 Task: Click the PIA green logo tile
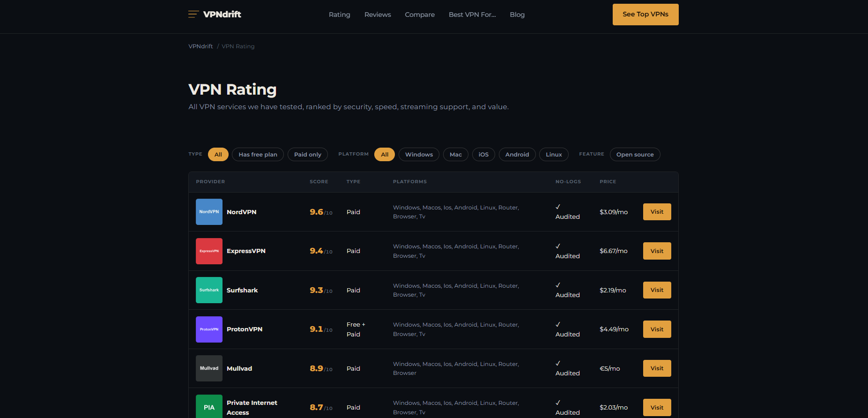(209, 407)
